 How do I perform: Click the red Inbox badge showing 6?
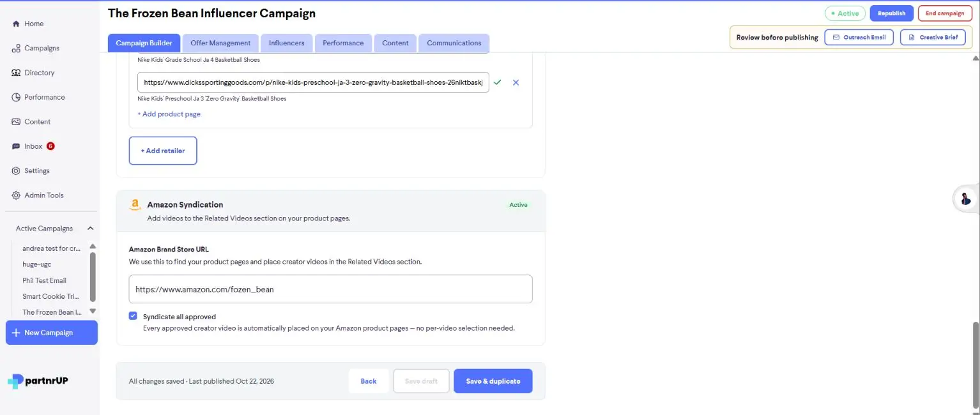point(50,146)
